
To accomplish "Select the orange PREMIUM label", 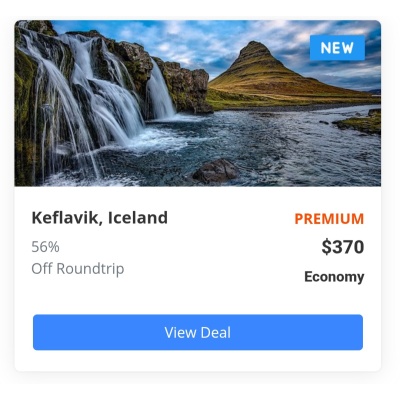I will click(329, 219).
